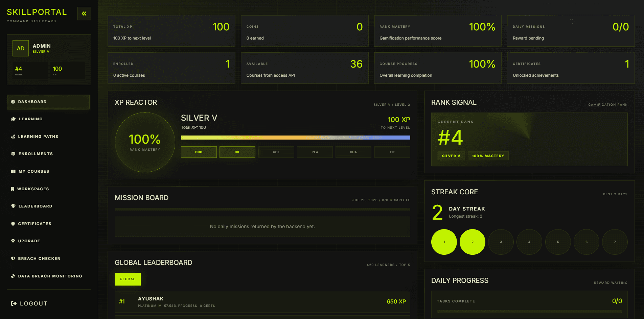Select the CHA rank tier button
Viewport: 644px width, 319px height.
[353, 152]
